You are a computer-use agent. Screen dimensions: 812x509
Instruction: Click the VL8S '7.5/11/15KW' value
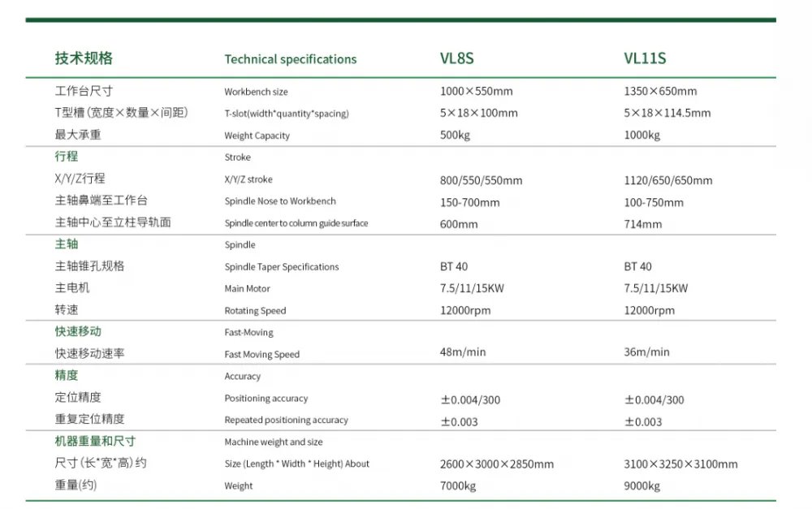point(472,288)
